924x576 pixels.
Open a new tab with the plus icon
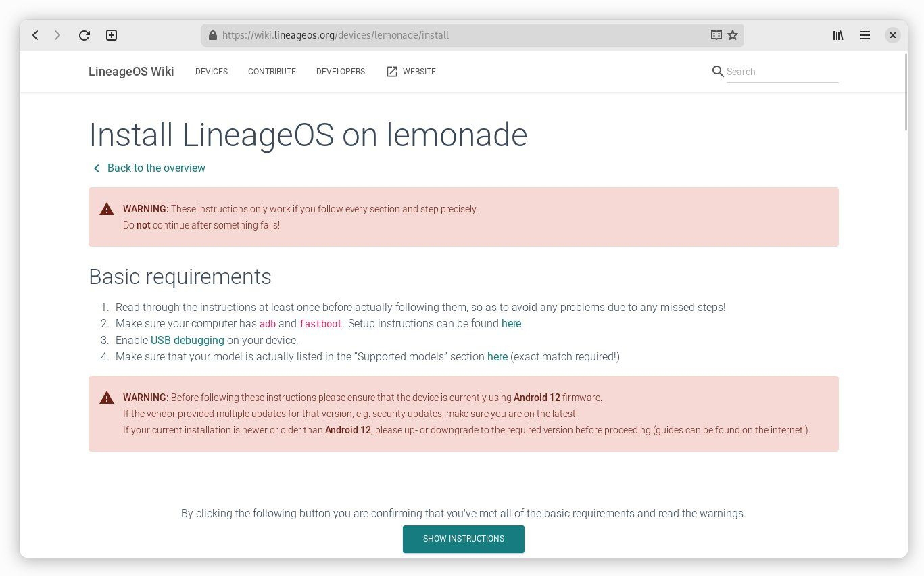pyautogui.click(x=112, y=35)
